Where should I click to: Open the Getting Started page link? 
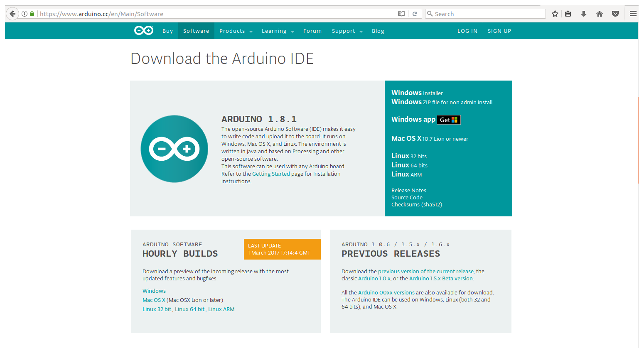coord(271,174)
